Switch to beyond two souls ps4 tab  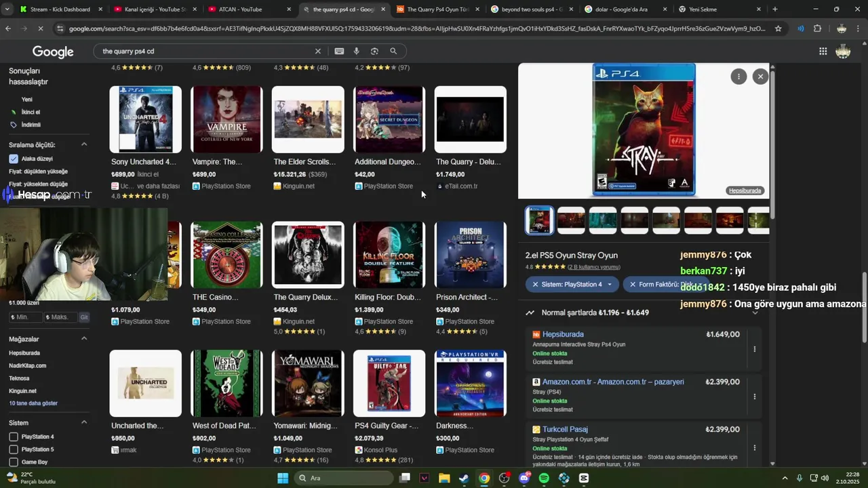531,9
